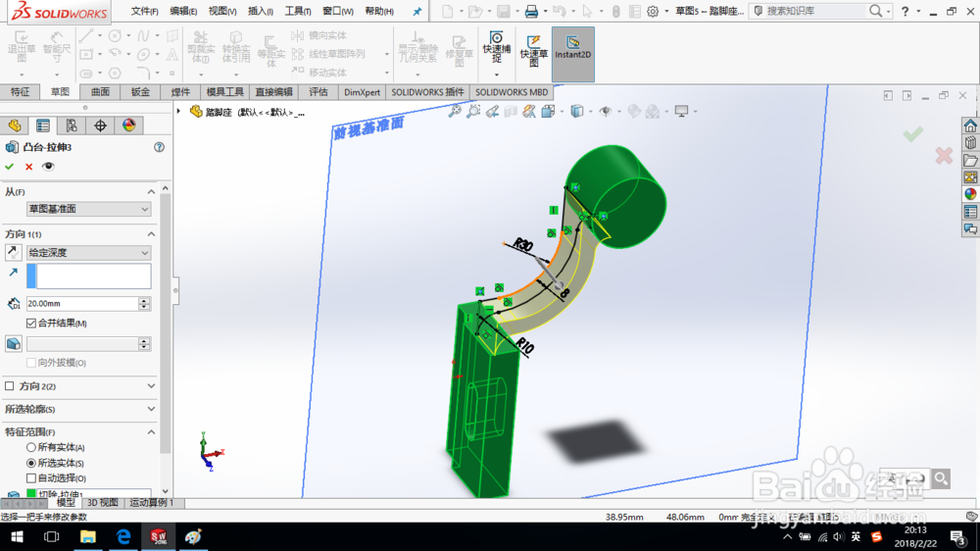The height and width of the screenshot is (551, 980).
Task: Pin the menu bar with pushpin
Action: pos(416,11)
